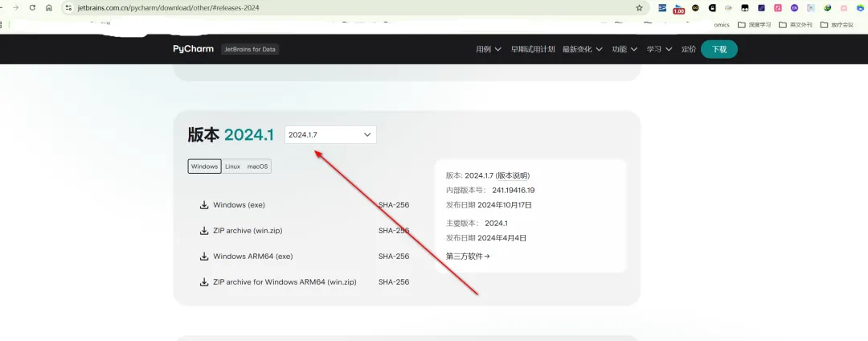Open the 2024.1.7 version dropdown
Image resolution: width=868 pixels, height=341 pixels.
point(330,134)
